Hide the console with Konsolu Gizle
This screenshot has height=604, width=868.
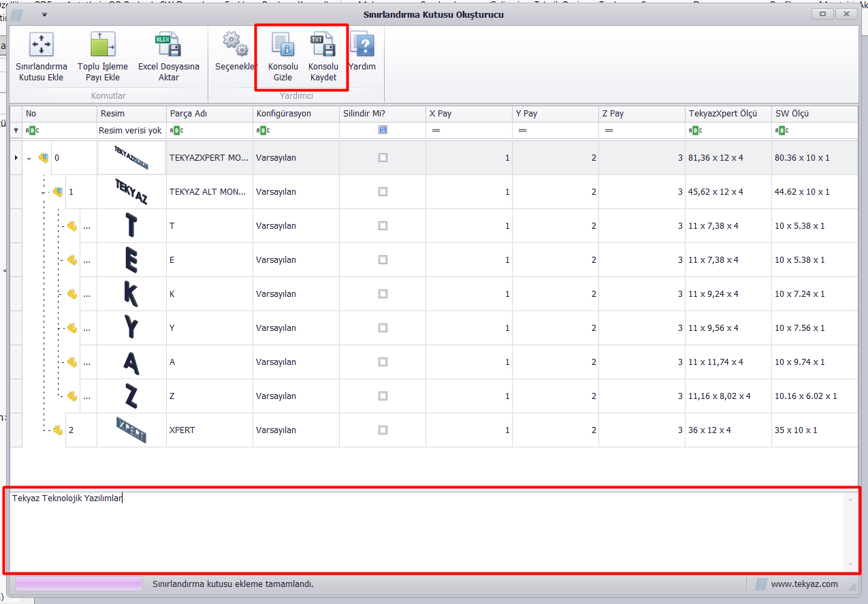click(x=283, y=44)
